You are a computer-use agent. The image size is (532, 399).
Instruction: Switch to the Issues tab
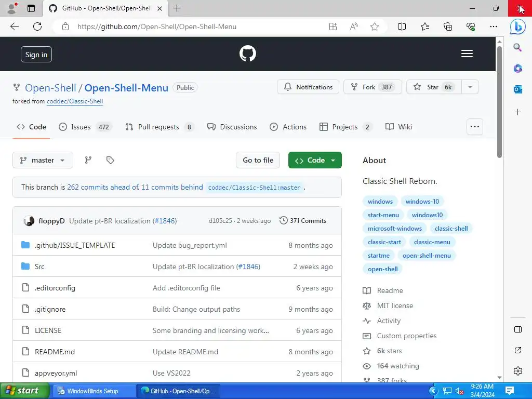click(x=85, y=127)
